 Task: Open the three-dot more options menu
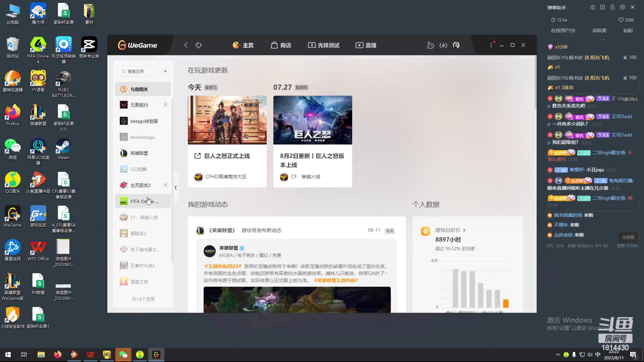(x=491, y=45)
